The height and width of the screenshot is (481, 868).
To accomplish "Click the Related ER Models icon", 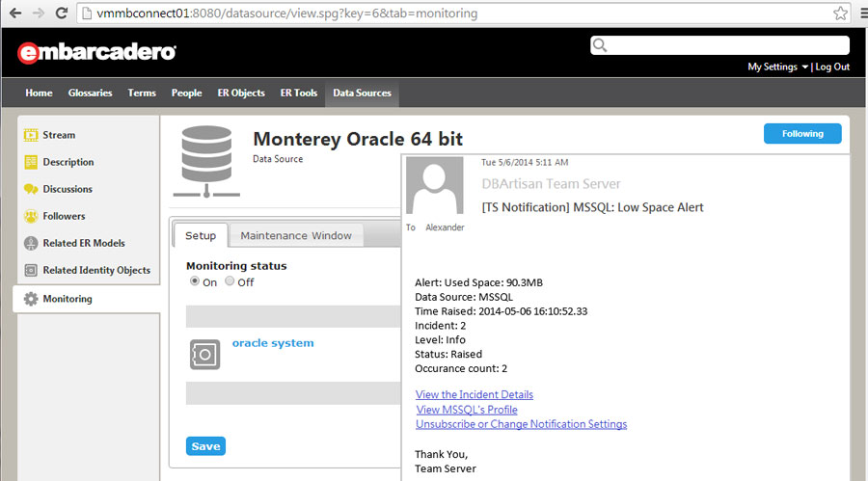I will tap(31, 243).
